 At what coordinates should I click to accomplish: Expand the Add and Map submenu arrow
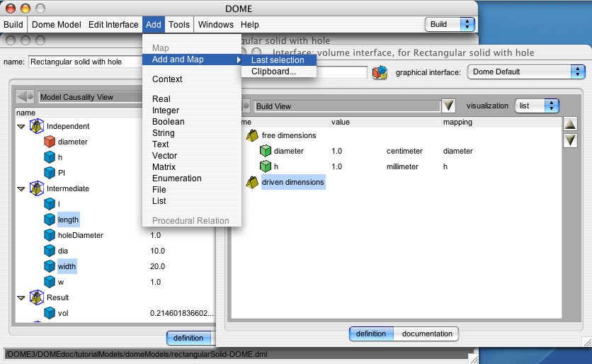(238, 59)
